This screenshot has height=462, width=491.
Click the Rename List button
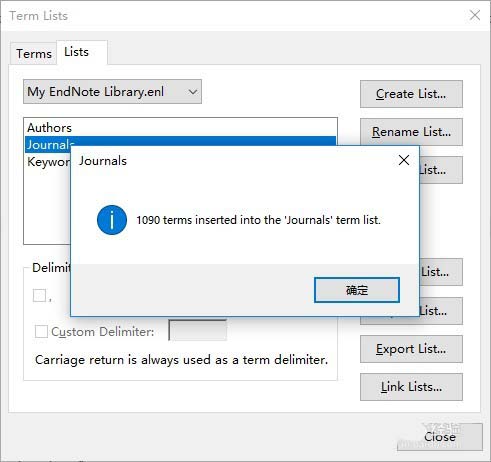[411, 132]
